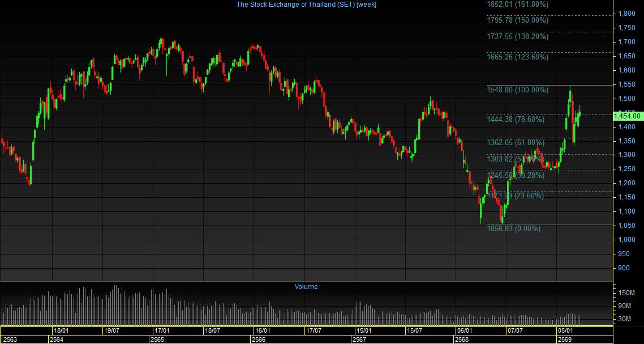The image size is (644, 344).
Task: Click the 19/07 date label on the time axis
Action: tap(111, 330)
